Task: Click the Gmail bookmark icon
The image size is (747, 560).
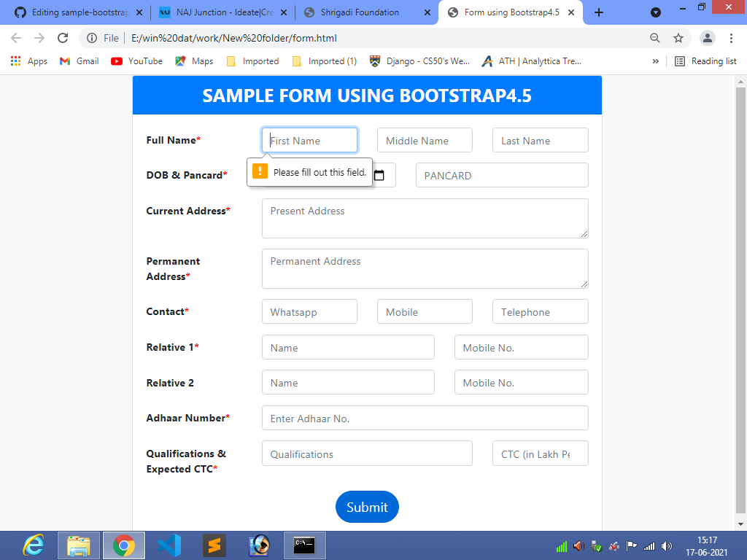Action: (x=65, y=61)
